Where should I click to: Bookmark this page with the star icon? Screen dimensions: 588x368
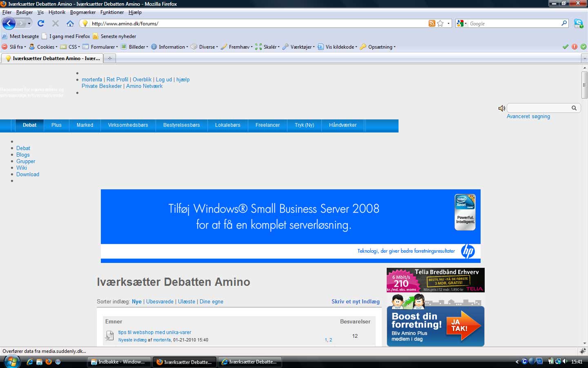coord(440,23)
